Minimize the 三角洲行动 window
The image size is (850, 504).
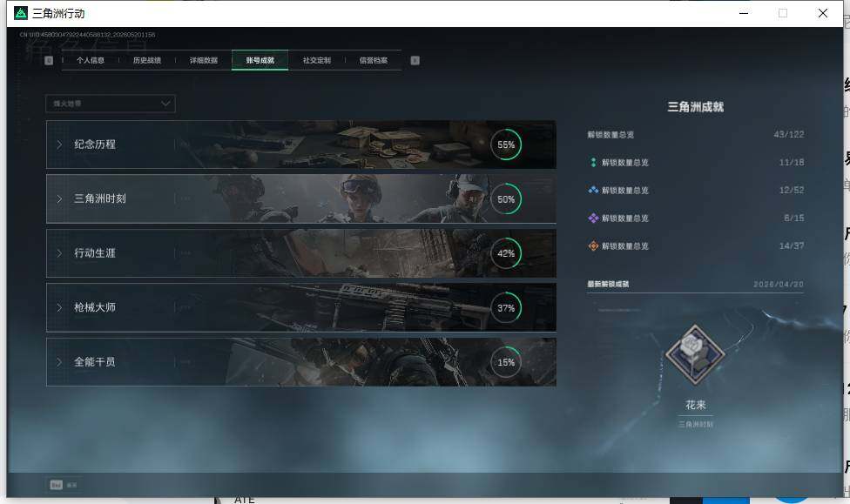coord(744,13)
